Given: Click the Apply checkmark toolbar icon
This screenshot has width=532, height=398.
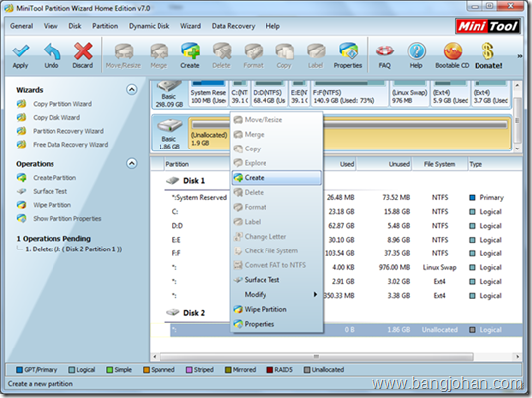Looking at the screenshot, I should pyautogui.click(x=21, y=51).
